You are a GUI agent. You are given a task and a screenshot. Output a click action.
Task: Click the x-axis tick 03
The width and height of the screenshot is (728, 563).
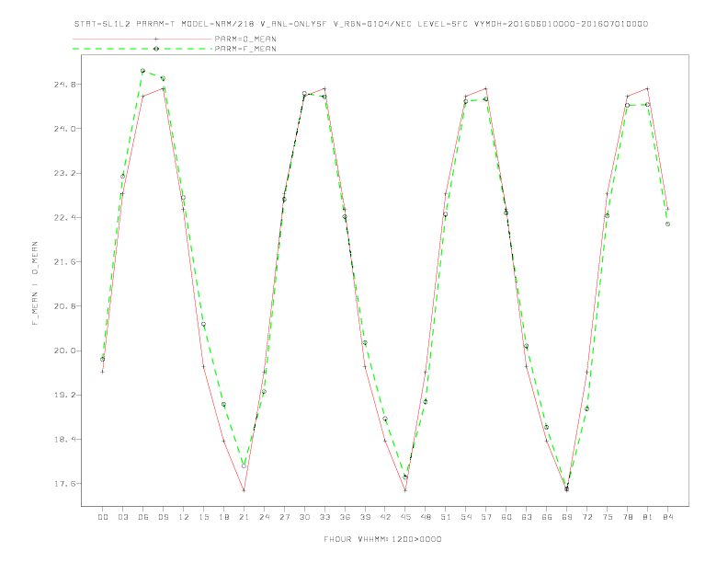[122, 517]
